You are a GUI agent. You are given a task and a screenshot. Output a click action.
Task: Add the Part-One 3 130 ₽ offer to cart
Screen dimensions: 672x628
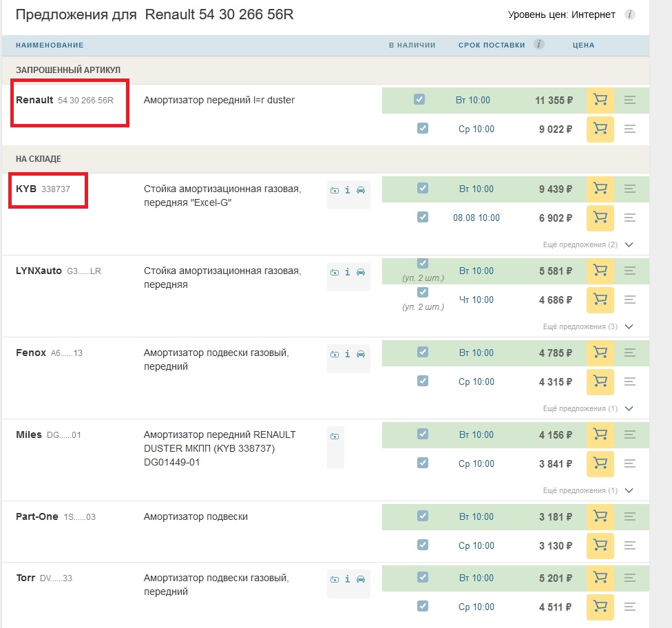[x=600, y=545]
